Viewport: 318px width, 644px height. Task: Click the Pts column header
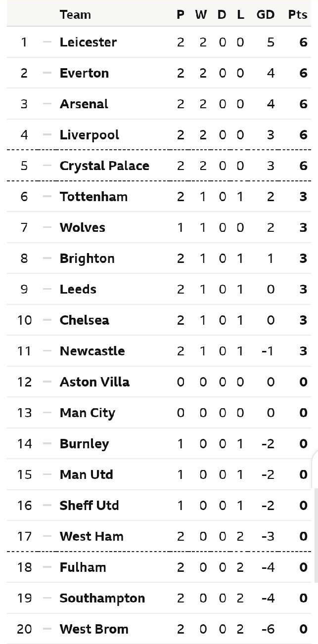point(298,15)
